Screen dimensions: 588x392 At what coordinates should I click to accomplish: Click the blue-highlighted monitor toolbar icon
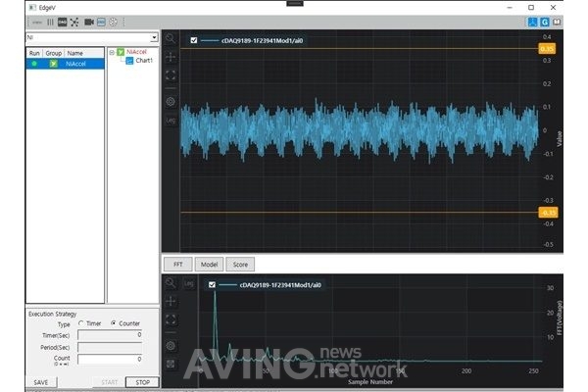click(101, 23)
